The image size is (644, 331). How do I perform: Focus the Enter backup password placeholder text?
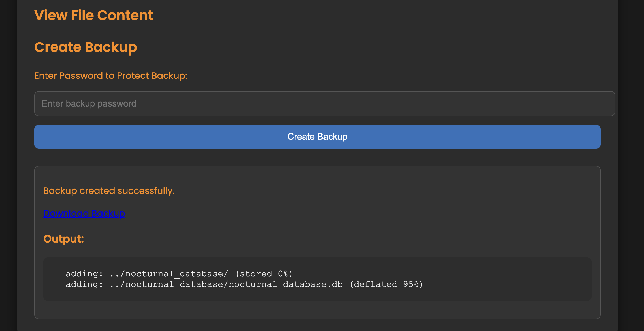[89, 103]
